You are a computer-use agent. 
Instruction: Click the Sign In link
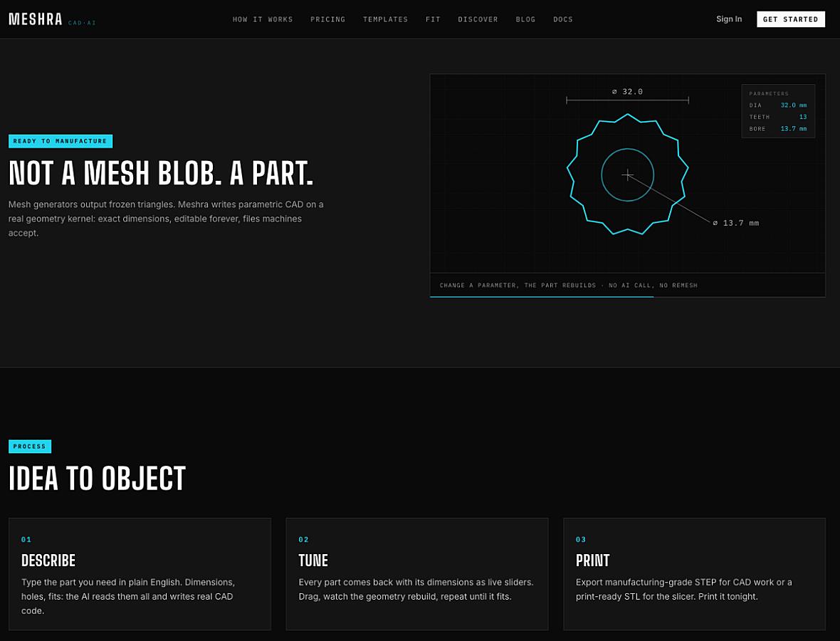[729, 19]
